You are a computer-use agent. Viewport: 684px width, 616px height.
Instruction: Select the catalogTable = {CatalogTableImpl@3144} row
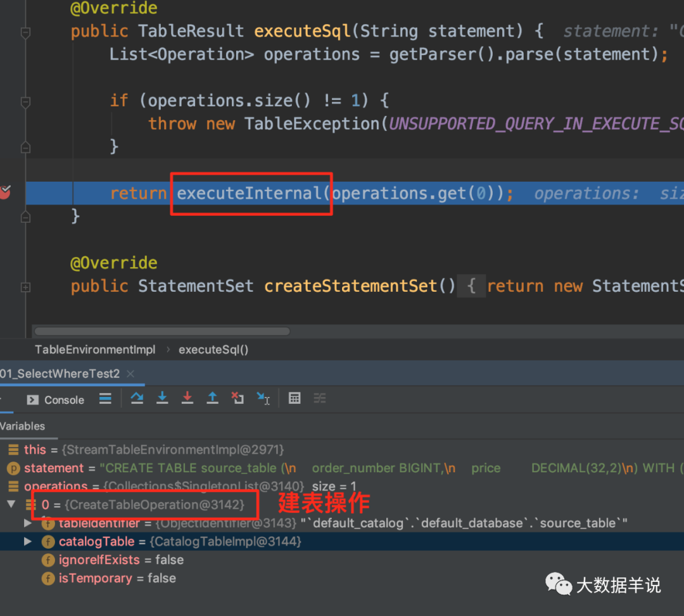click(x=342, y=541)
